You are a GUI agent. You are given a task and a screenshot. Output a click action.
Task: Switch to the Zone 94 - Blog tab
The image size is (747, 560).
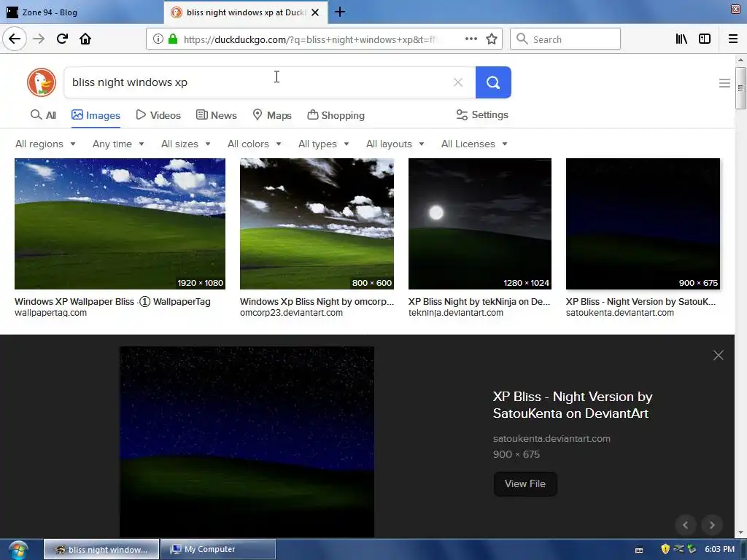pos(82,12)
